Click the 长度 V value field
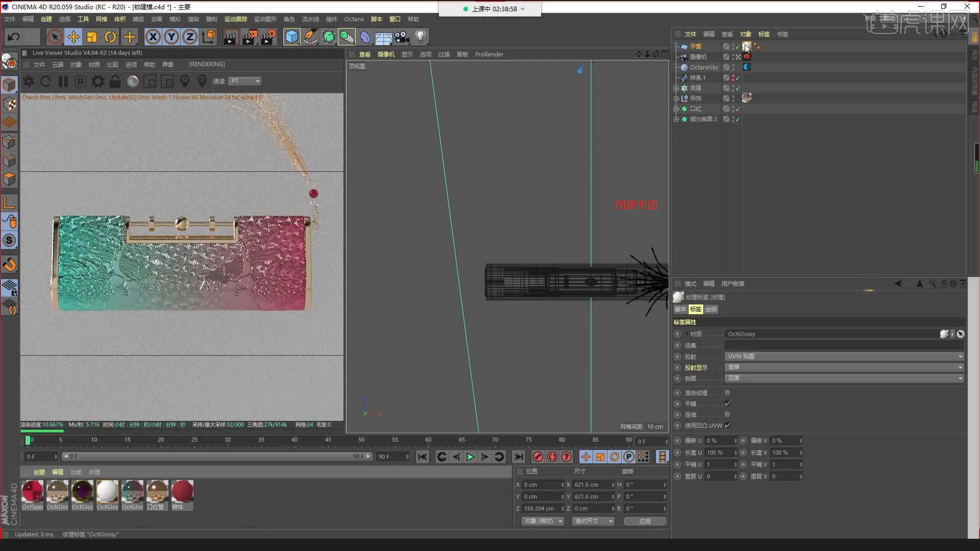980x551 pixels. coord(786,453)
